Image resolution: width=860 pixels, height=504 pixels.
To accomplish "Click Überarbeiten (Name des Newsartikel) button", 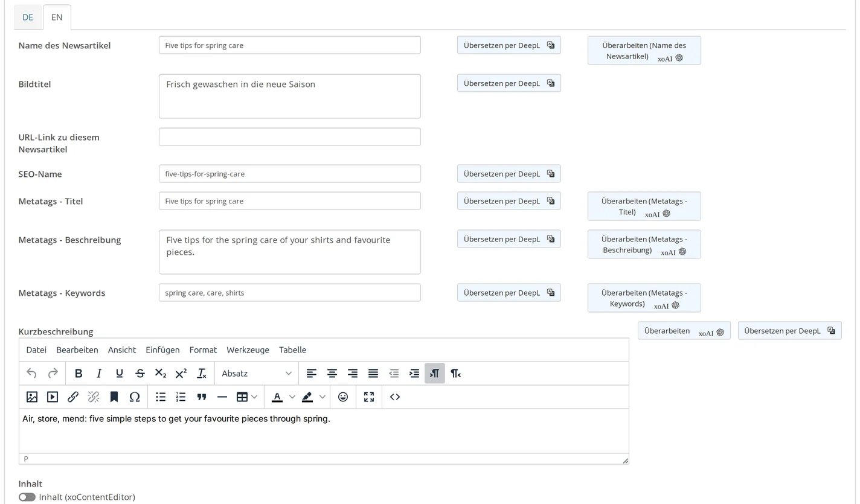I will pos(644,51).
